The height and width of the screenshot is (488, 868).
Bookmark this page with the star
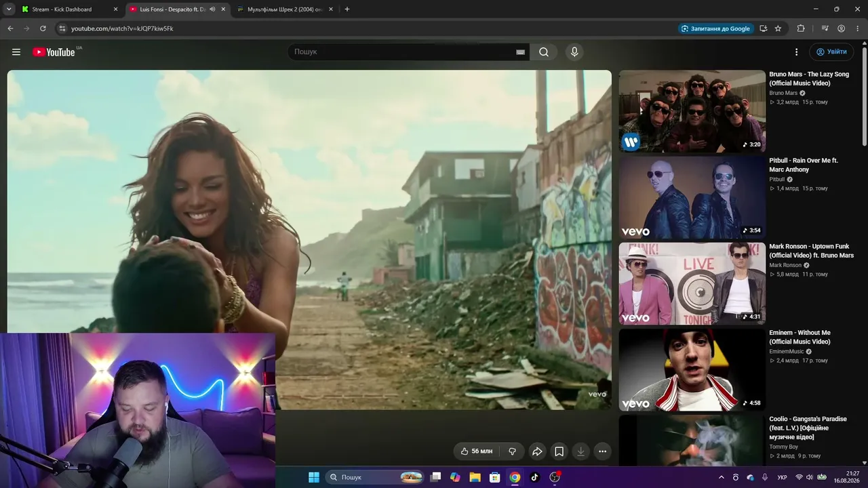778,28
